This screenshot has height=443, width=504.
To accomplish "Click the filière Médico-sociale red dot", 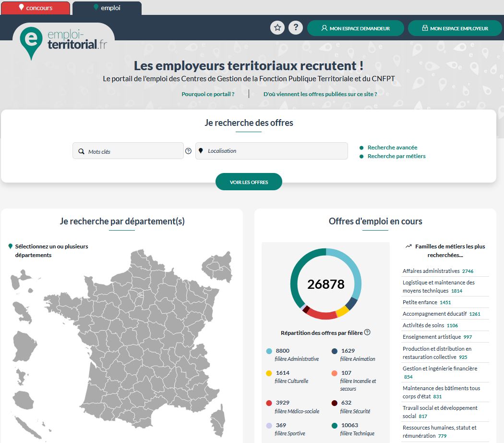I will (x=269, y=403).
